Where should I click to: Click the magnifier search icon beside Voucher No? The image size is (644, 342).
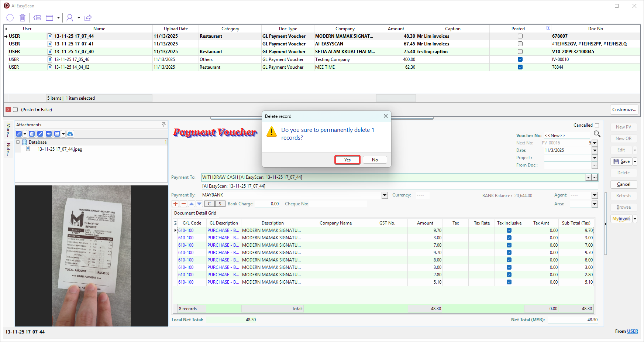[x=597, y=134]
